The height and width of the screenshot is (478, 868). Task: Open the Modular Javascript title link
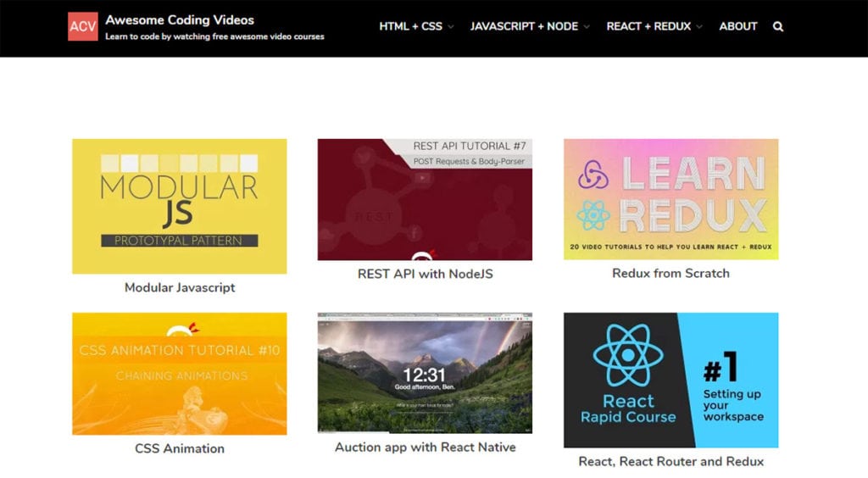coord(180,287)
